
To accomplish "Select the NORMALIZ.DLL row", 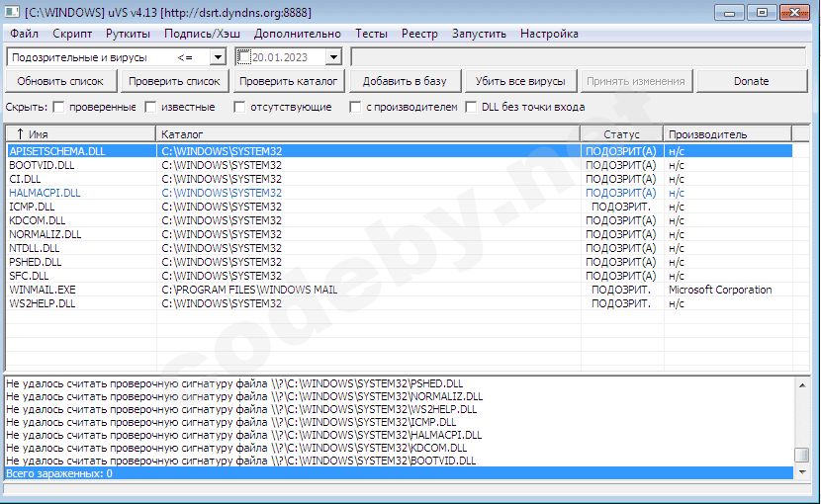I will point(400,234).
